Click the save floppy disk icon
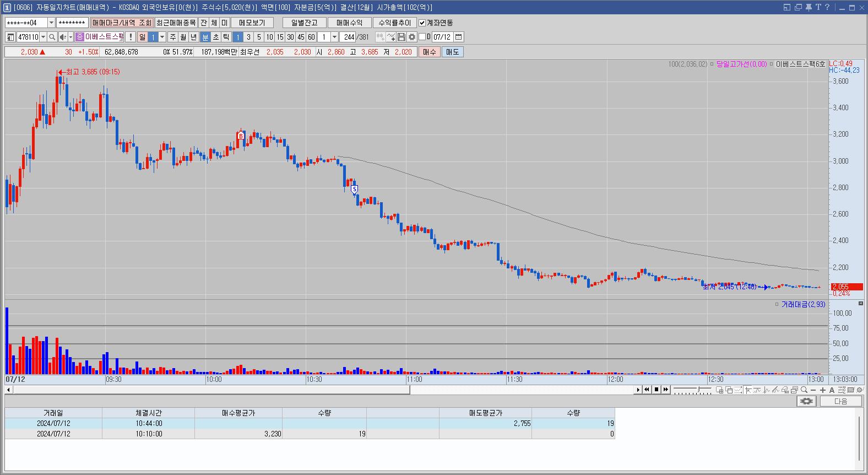 coord(402,37)
